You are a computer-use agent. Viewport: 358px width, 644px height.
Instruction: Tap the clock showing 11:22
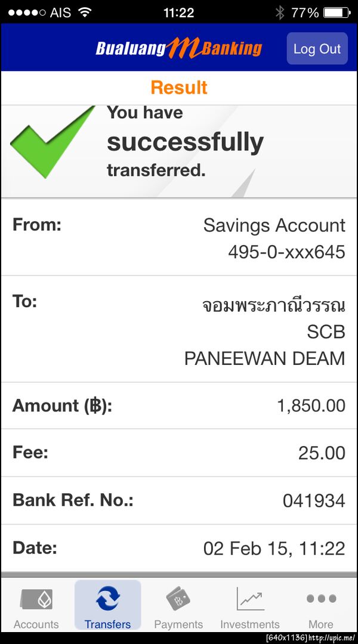(179, 11)
